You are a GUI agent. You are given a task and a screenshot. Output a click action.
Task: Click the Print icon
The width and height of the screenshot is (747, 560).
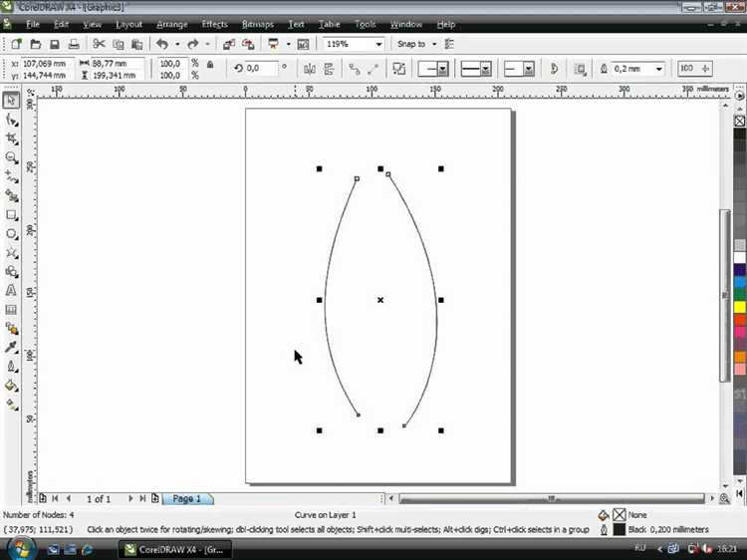point(74,44)
